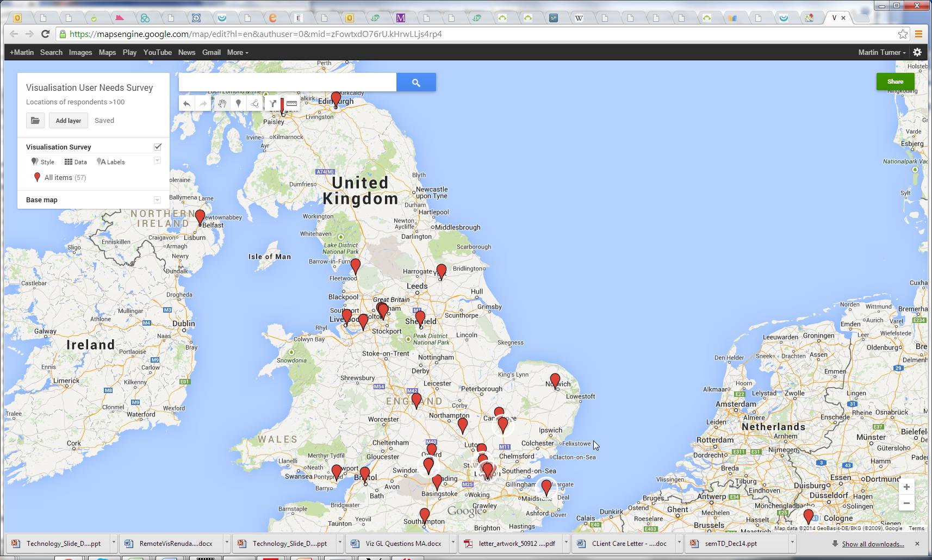Click the map pin at Edinburgh

(x=336, y=99)
